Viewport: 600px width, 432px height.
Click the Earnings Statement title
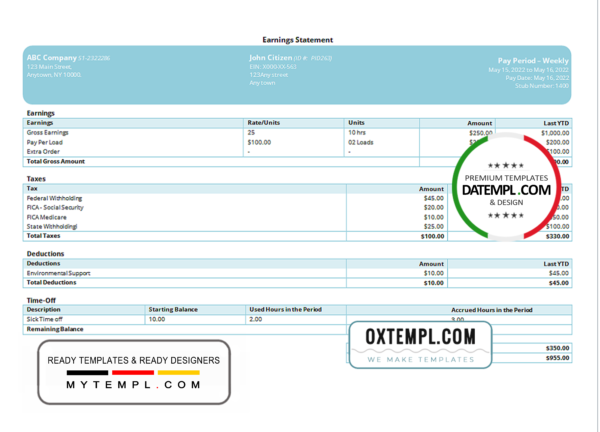[x=297, y=40]
